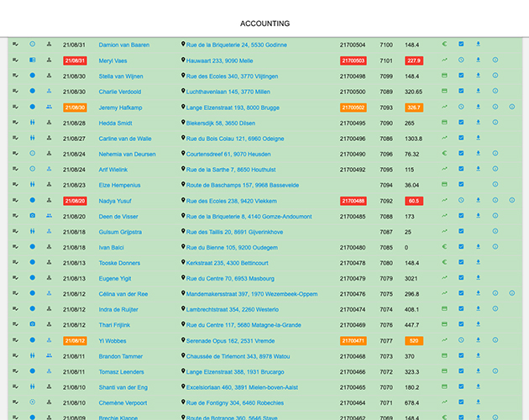Click the group icon in Jeremy Hafkamp row
The height and width of the screenshot is (420, 529).
(49, 107)
